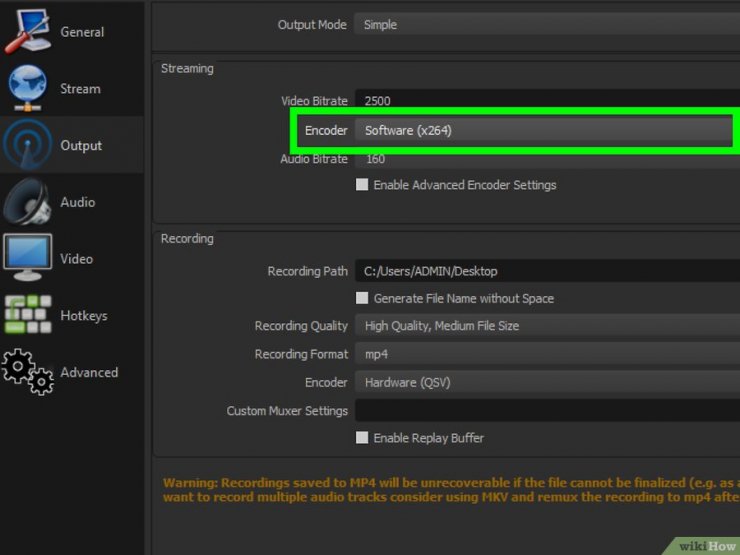The width and height of the screenshot is (740, 555).
Task: Click the Hotkeys keyboard icon
Action: tap(27, 314)
